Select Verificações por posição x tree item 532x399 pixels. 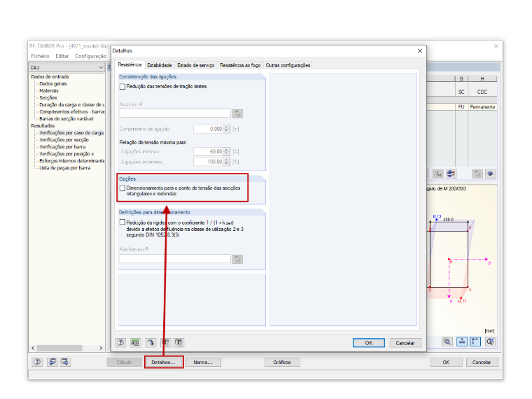[x=66, y=154]
